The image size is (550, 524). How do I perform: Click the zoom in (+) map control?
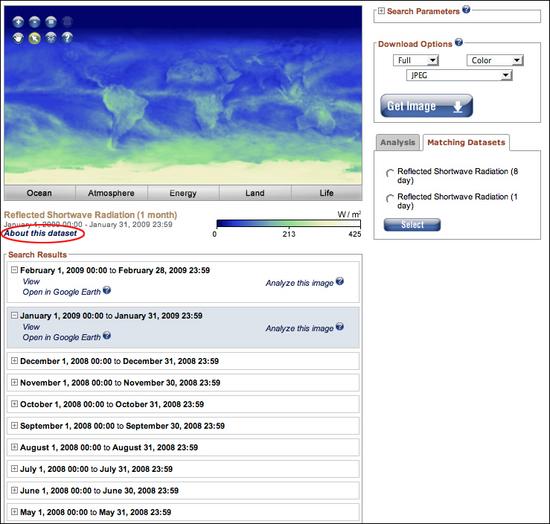click(18, 22)
